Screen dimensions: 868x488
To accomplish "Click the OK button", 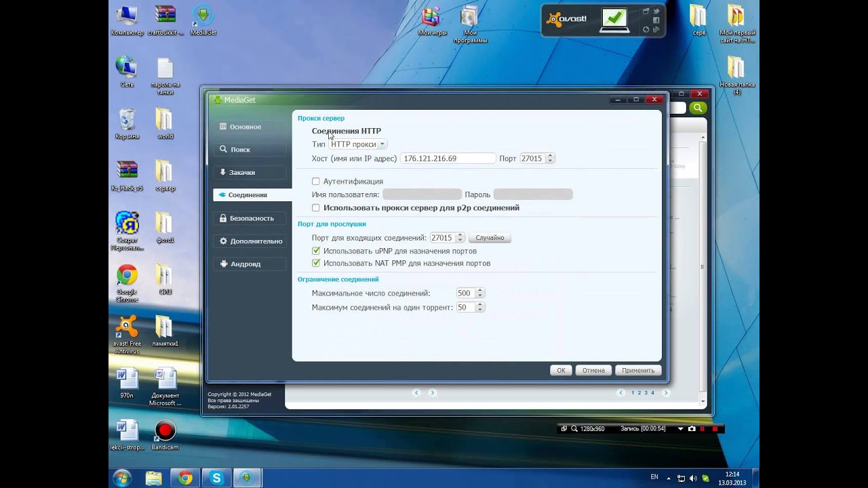I will [561, 371].
